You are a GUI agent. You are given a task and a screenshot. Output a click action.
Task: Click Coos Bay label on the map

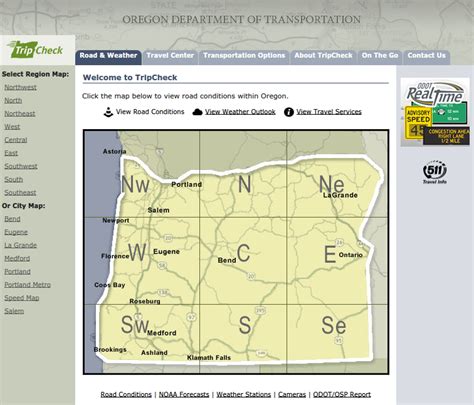click(110, 285)
